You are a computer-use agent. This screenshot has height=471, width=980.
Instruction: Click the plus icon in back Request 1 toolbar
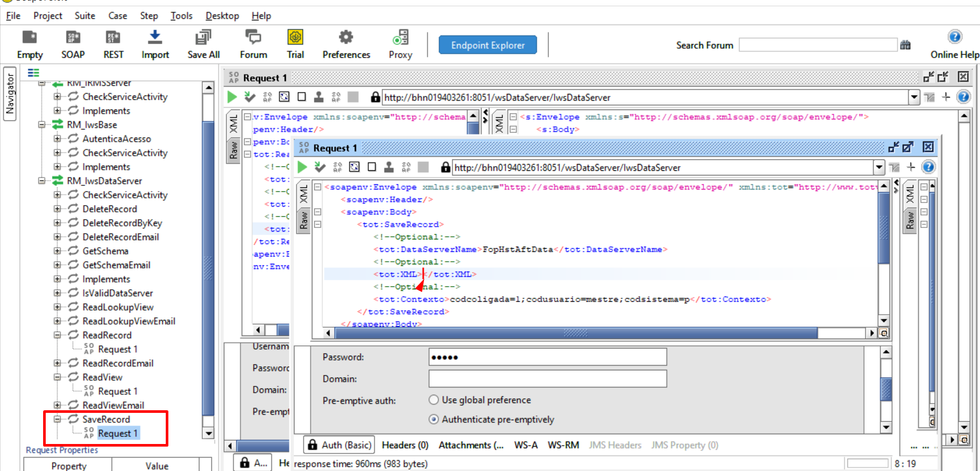coord(946,97)
